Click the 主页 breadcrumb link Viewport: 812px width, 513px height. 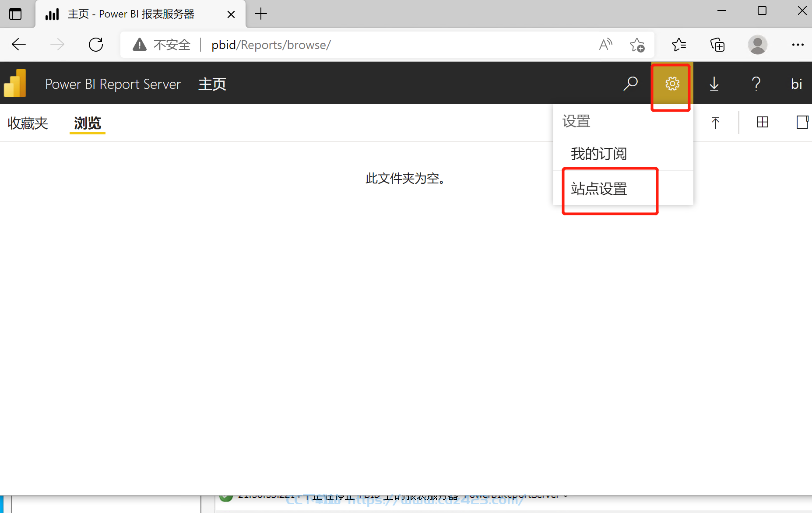pos(212,84)
